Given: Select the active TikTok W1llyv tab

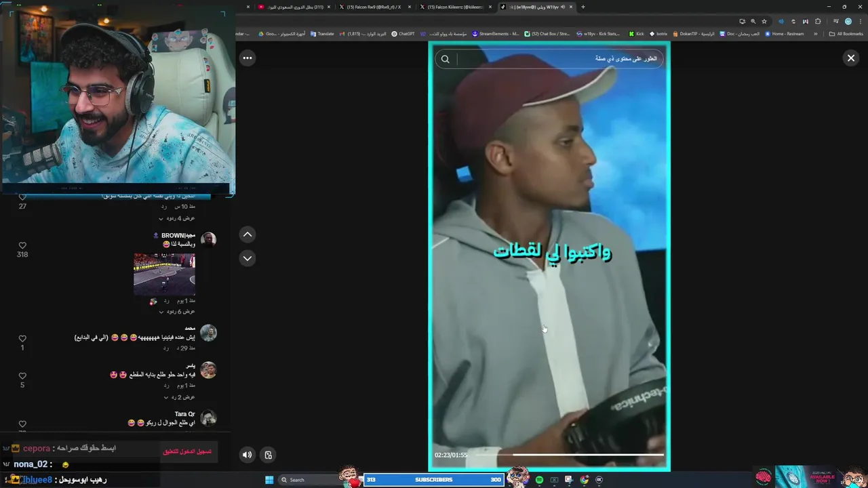Looking at the screenshot, I should coord(536,7).
